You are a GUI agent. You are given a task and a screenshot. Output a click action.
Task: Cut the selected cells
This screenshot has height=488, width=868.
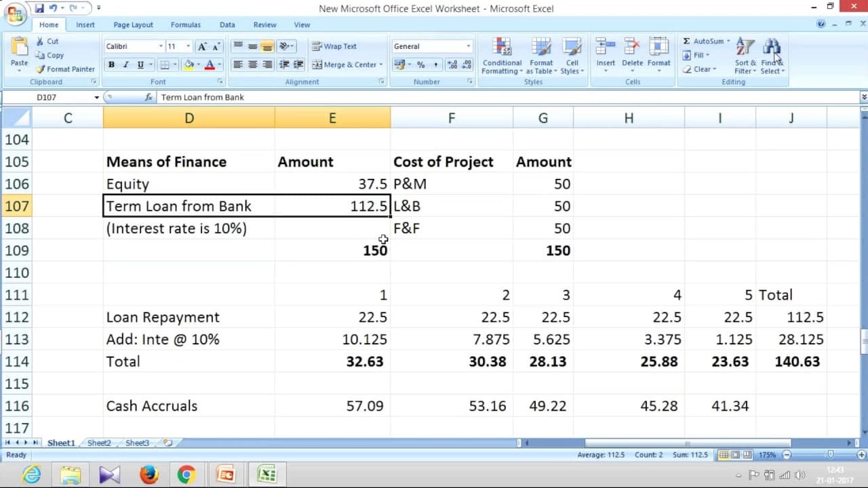(x=47, y=41)
